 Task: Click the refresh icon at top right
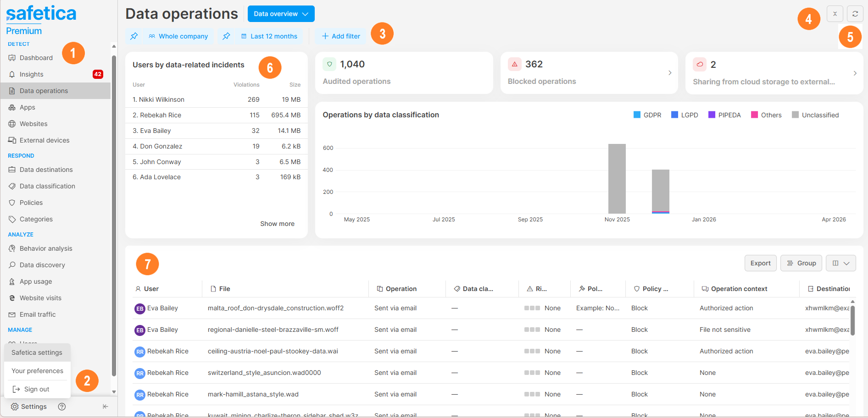(x=855, y=14)
